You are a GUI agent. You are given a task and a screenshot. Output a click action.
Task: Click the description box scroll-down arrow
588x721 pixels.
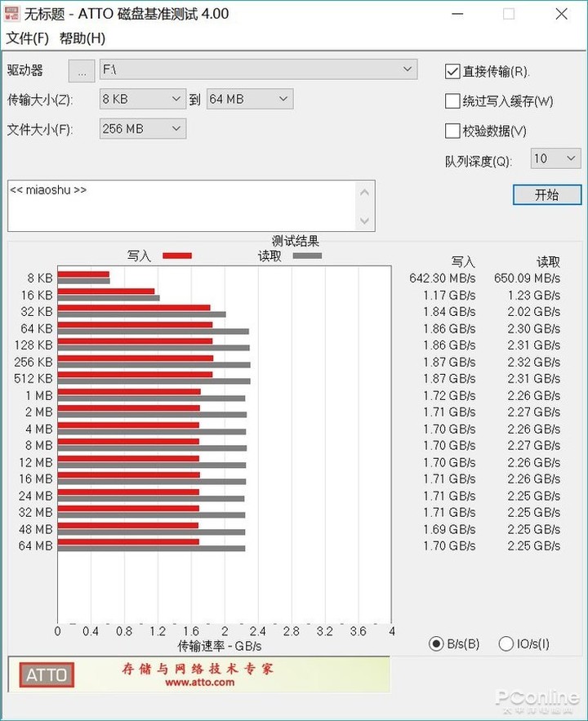(x=364, y=220)
